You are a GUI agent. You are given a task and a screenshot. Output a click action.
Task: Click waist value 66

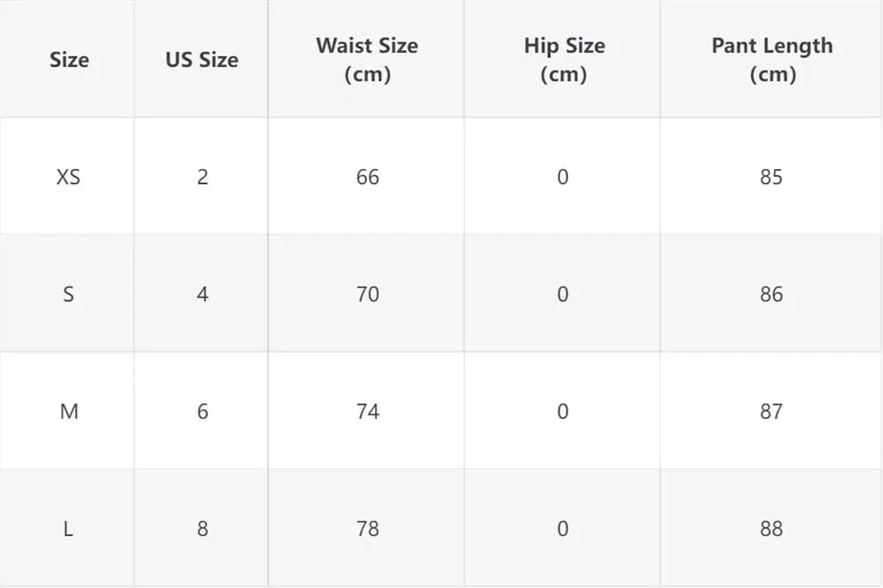(368, 177)
